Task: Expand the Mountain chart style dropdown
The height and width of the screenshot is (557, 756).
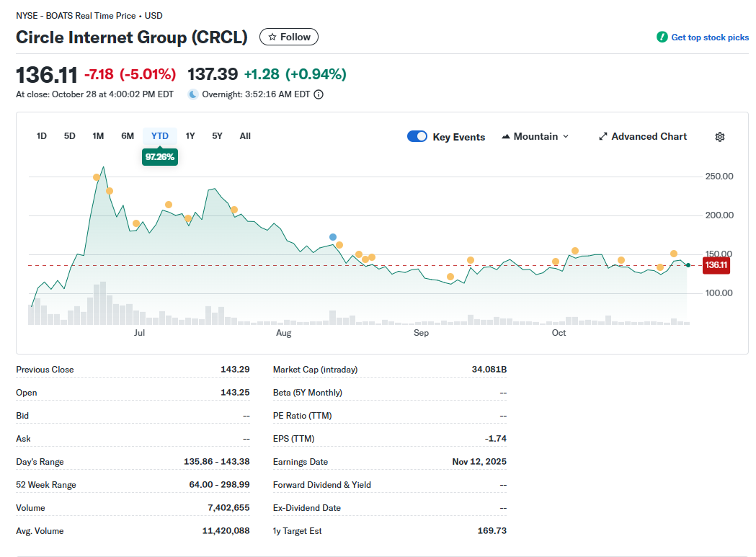Action: pyautogui.click(x=565, y=137)
